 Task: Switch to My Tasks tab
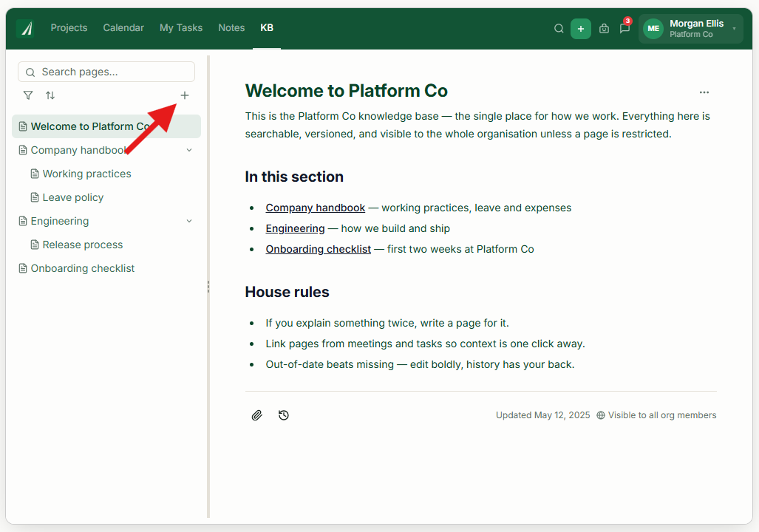coord(181,27)
